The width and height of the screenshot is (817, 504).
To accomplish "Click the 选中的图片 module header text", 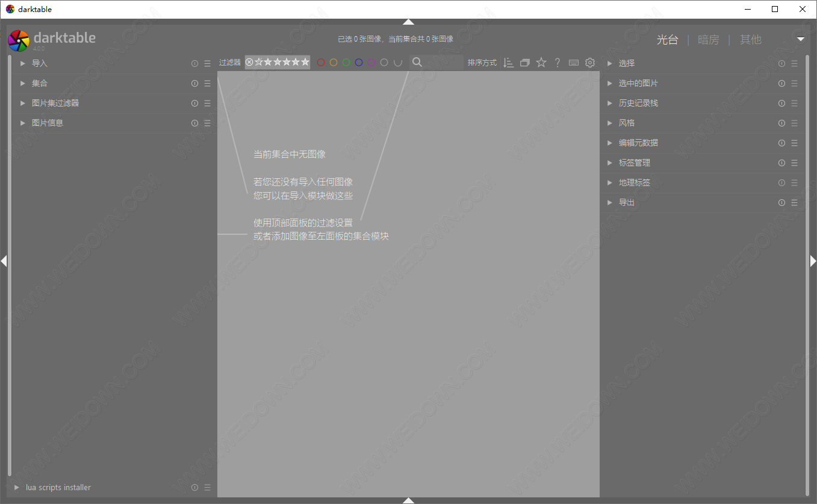I will [638, 83].
